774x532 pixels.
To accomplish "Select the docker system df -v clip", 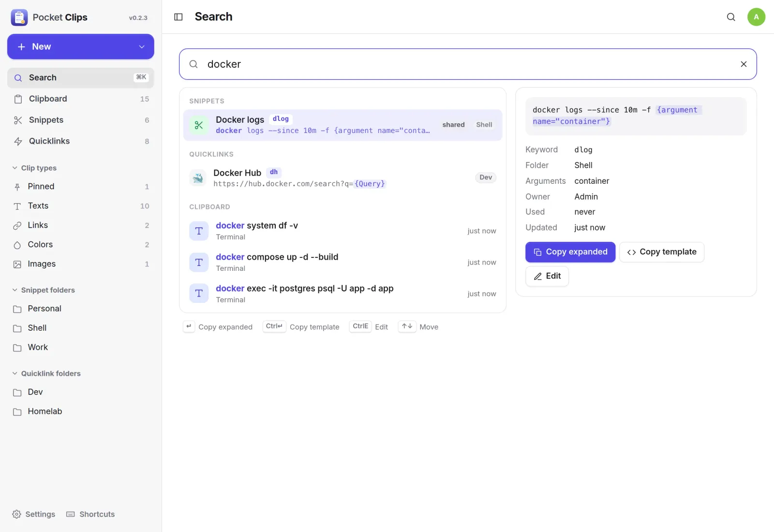I will coord(342,231).
